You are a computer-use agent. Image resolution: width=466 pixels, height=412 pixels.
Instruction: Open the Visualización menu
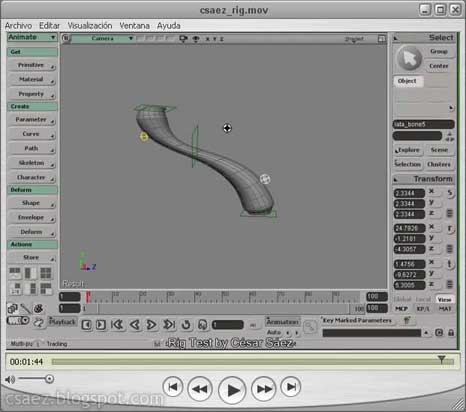tap(90, 26)
